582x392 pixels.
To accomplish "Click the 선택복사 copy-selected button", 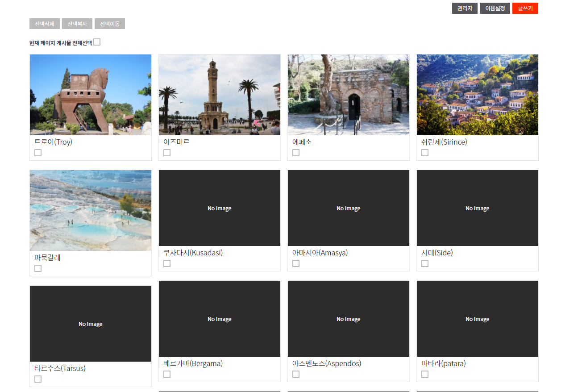I will pos(77,24).
